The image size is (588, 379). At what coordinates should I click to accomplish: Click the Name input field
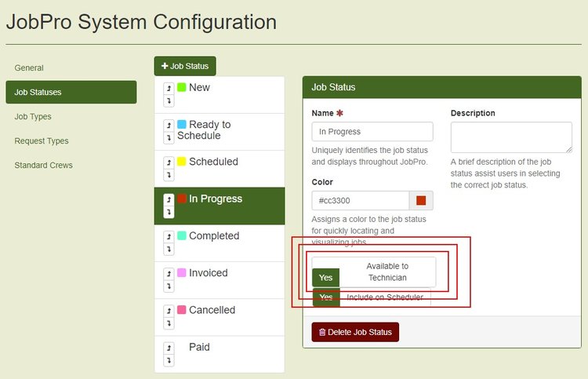372,132
